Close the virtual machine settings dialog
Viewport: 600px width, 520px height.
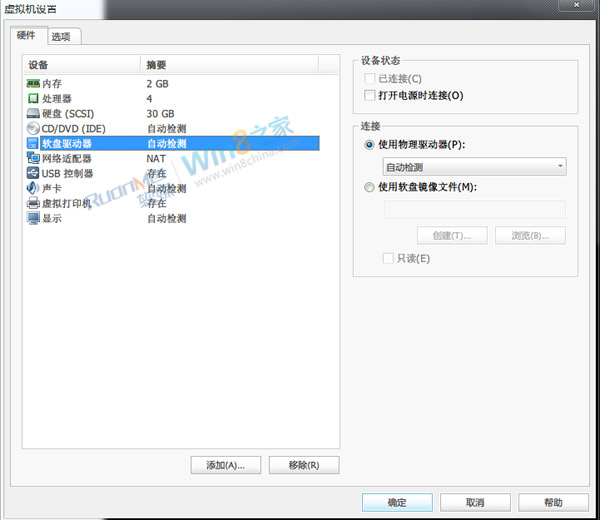click(x=576, y=5)
